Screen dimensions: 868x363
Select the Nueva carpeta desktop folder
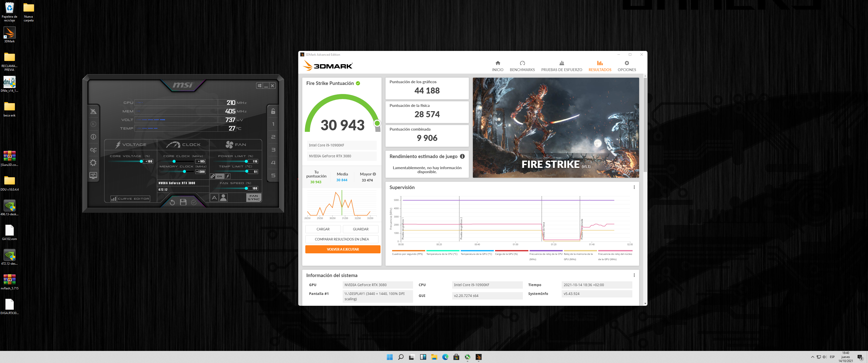tap(29, 12)
